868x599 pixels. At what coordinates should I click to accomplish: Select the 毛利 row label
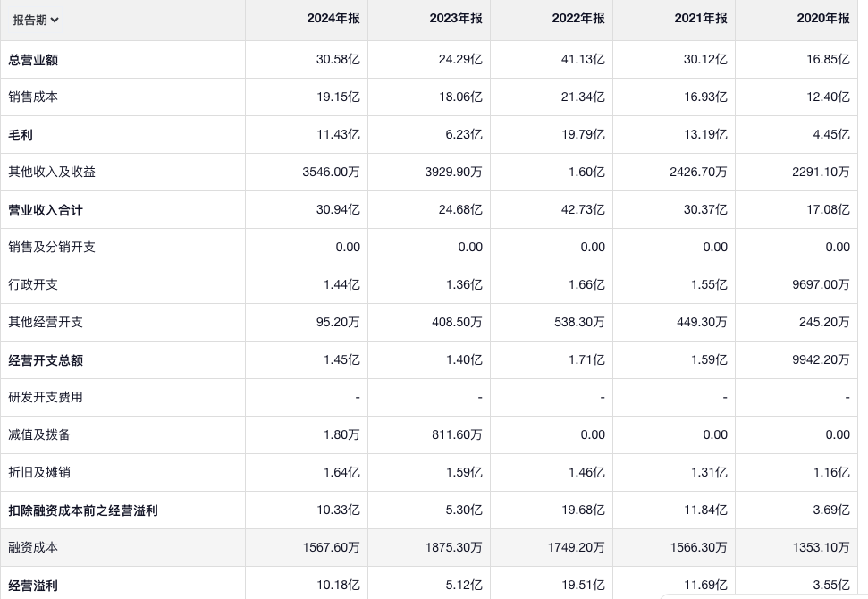pyautogui.click(x=21, y=135)
